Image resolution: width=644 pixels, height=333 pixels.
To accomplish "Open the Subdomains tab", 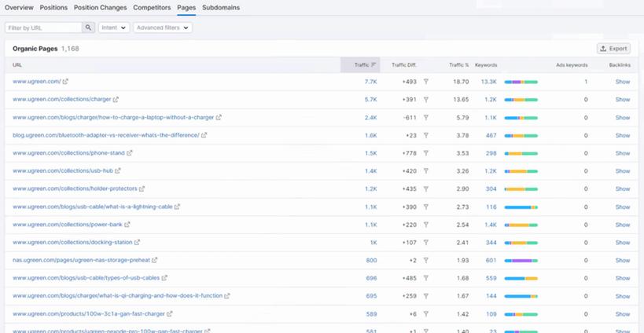I will [221, 7].
